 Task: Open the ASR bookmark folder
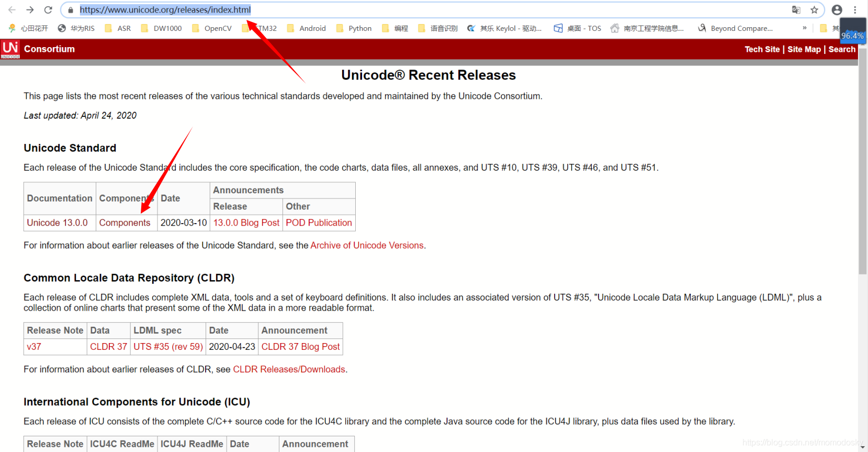click(118, 28)
